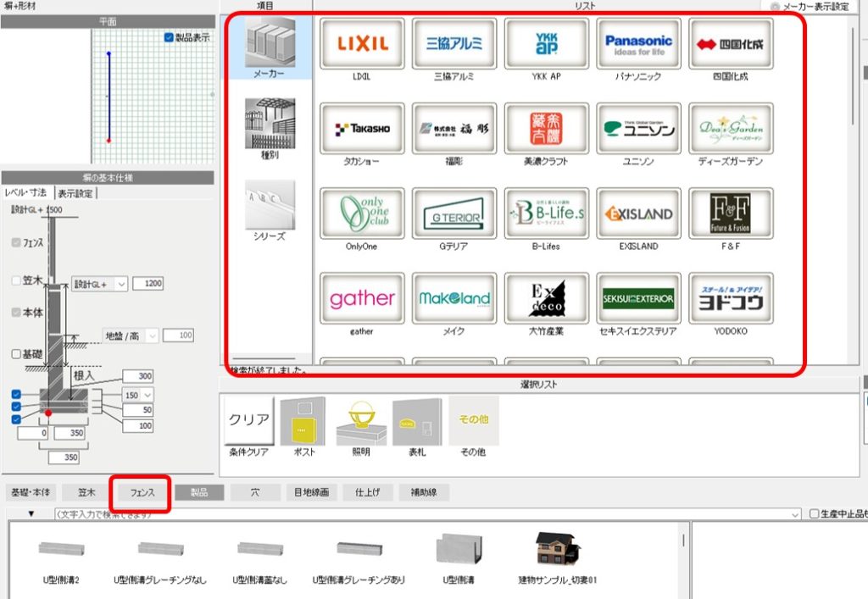Viewport: 868px width, 599px height.
Task: Click the ポスト filter icon
Action: 303,421
